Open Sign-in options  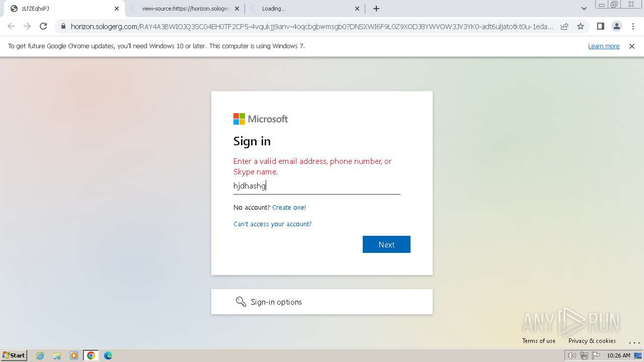click(322, 302)
